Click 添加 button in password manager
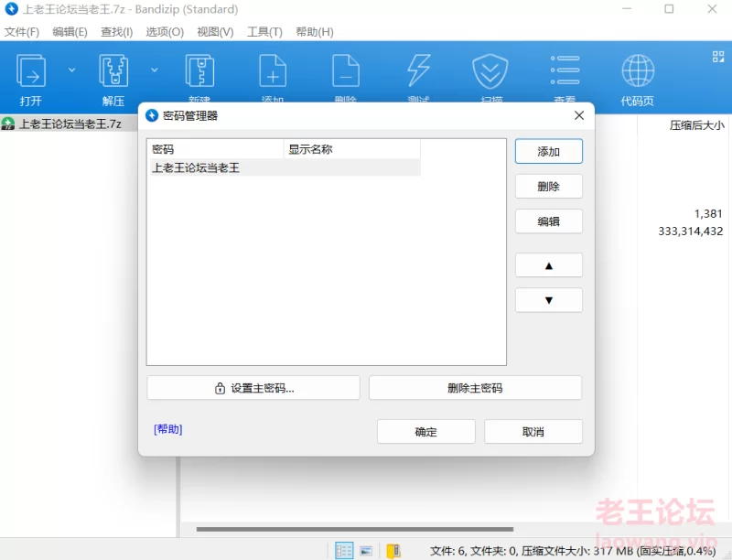Image resolution: width=732 pixels, height=560 pixels. (548, 151)
